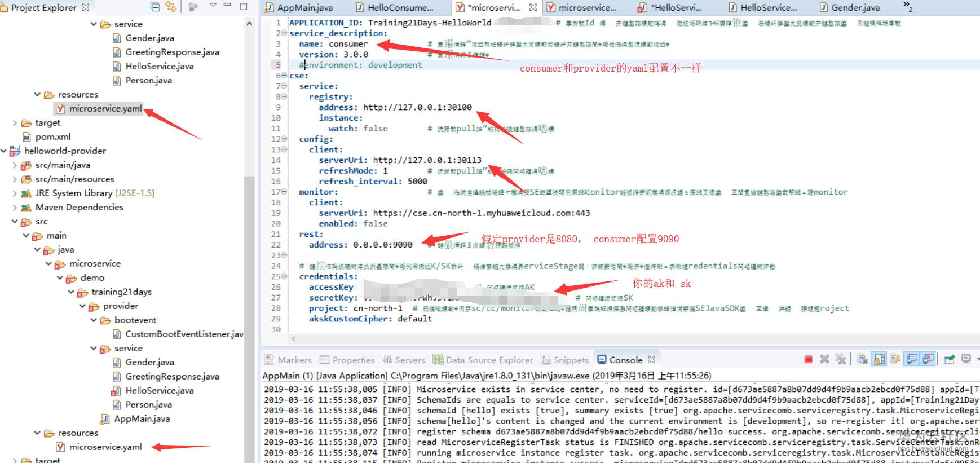The height and width of the screenshot is (463, 980).
Task: Collapse the demo folder in the tree
Action: [60, 278]
